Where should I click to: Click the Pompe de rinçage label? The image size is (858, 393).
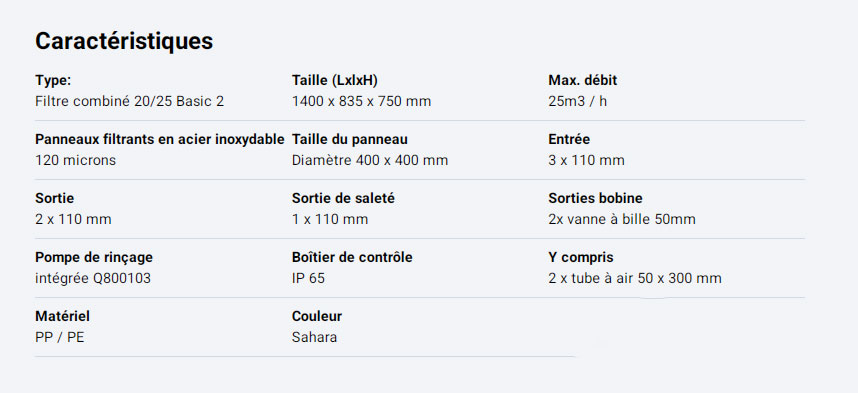pos(94,257)
